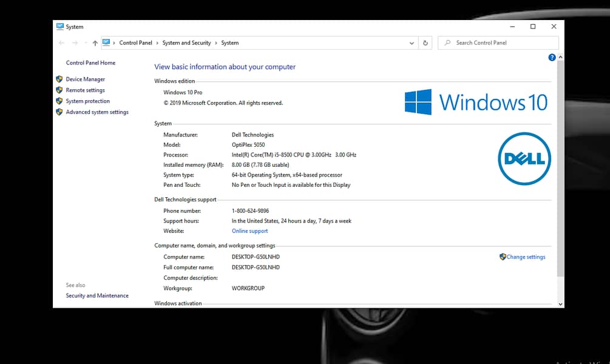Image resolution: width=610 pixels, height=364 pixels.
Task: Open System protection link
Action: (87, 101)
